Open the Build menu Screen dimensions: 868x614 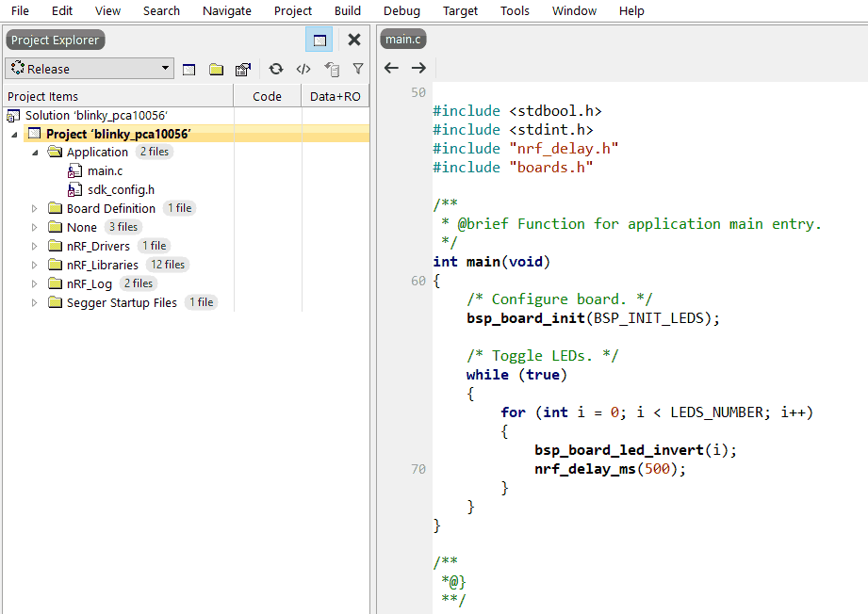click(348, 10)
